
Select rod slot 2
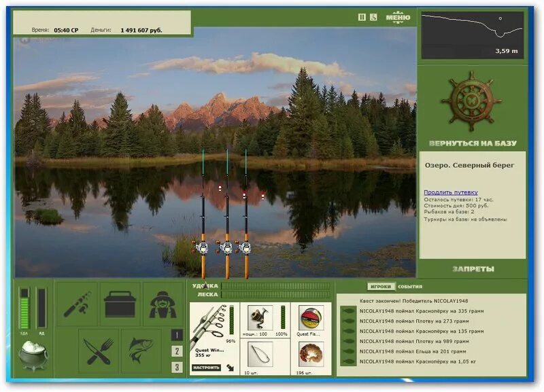(x=177, y=351)
